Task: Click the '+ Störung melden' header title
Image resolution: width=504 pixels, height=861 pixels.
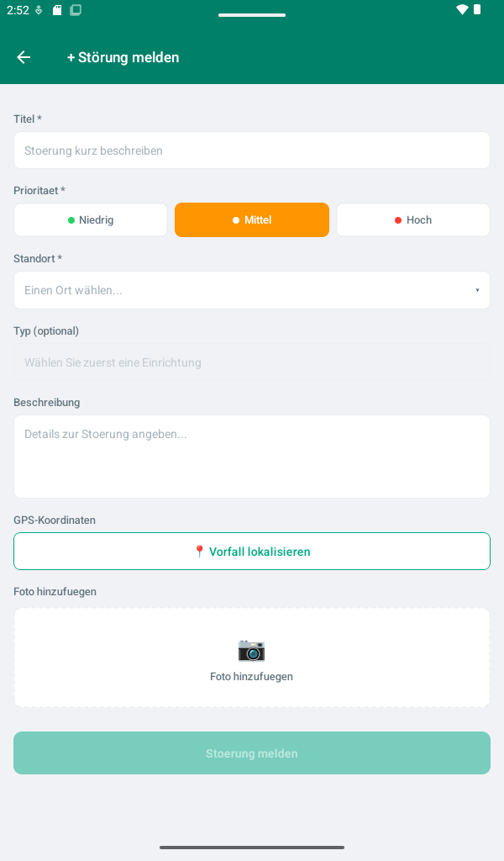Action: tap(123, 57)
